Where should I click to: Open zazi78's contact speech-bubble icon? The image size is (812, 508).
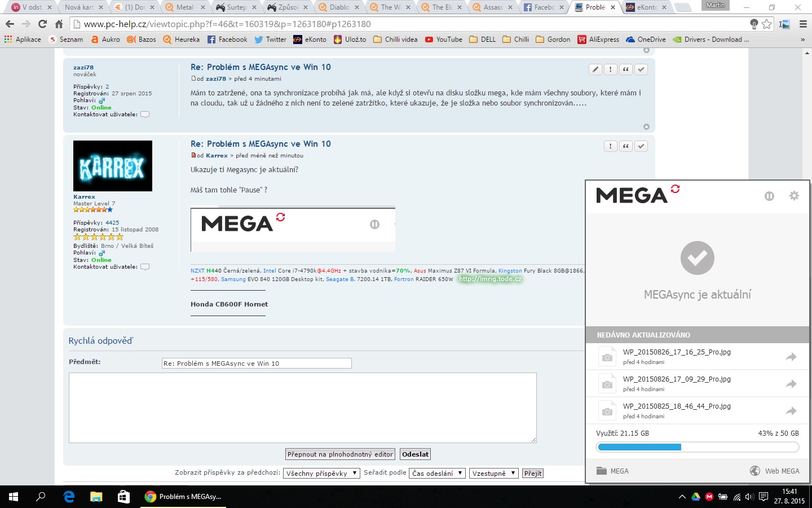(x=145, y=115)
